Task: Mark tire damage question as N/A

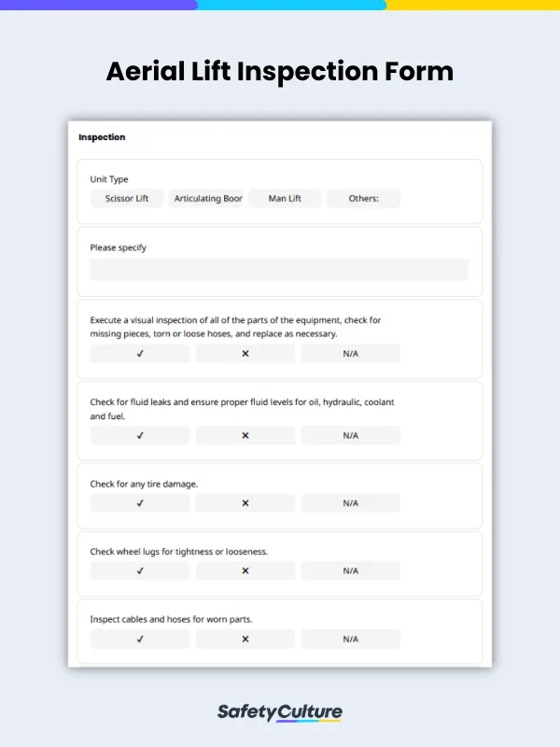Action: [x=350, y=502]
